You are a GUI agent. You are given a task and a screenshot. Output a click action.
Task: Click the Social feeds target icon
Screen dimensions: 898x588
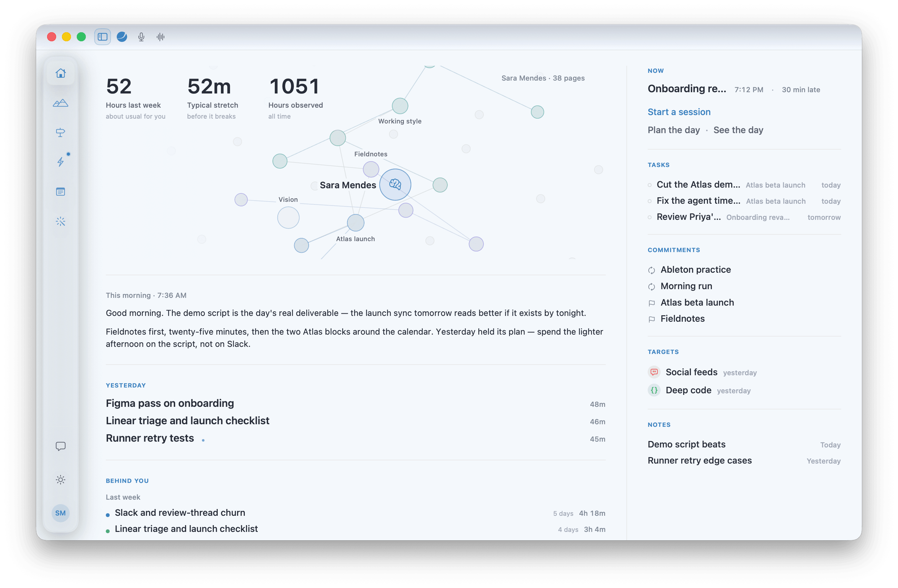pyautogui.click(x=654, y=372)
